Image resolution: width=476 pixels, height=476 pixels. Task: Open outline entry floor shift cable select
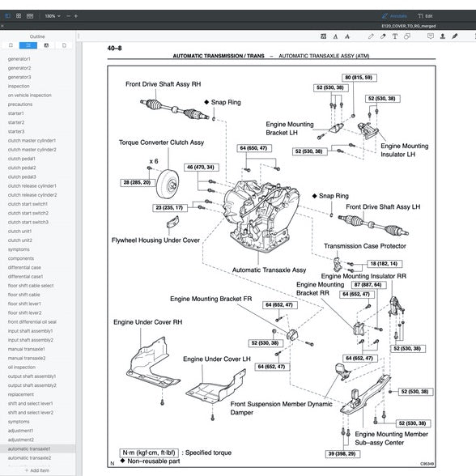31,286
